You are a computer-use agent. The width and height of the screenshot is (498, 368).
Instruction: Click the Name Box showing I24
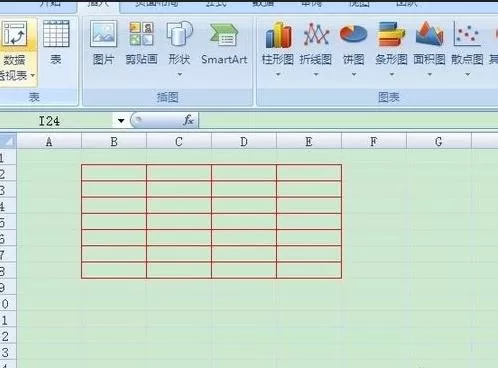(x=56, y=120)
